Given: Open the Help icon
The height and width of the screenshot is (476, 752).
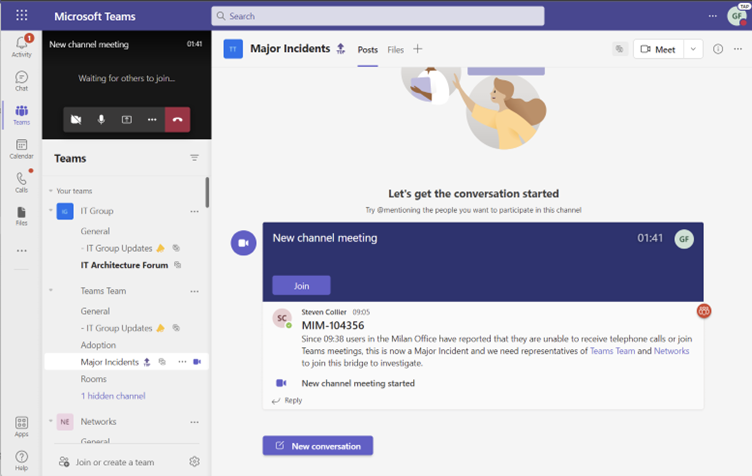Looking at the screenshot, I should [x=22, y=460].
